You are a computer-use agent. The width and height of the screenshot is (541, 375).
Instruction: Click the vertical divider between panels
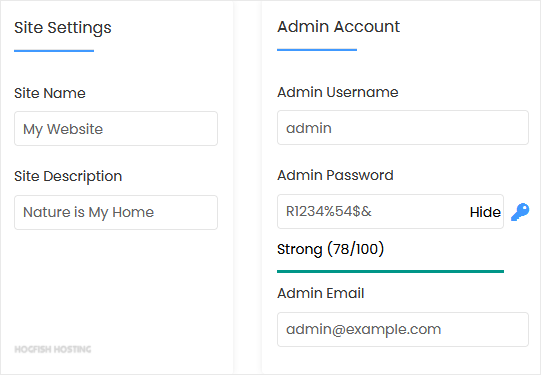247,187
